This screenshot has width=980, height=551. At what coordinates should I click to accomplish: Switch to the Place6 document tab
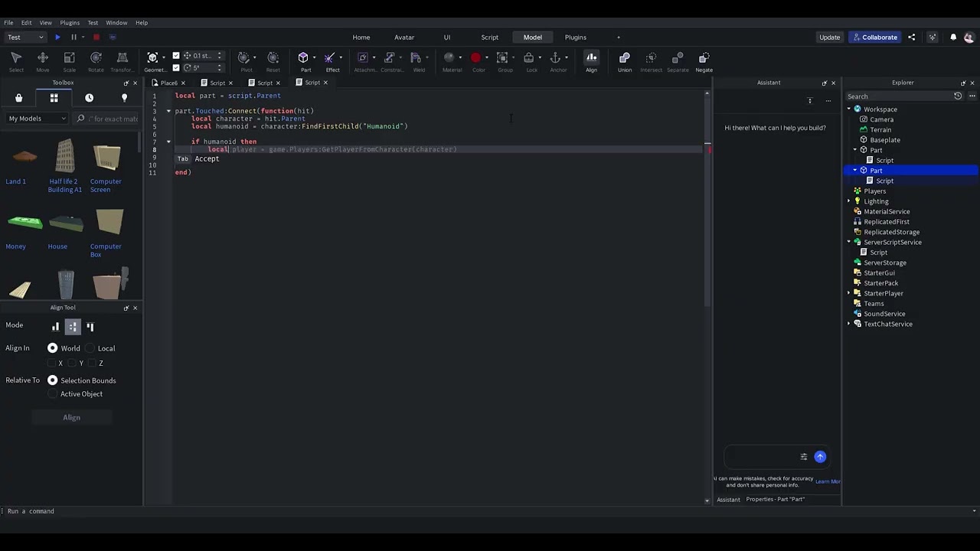pyautogui.click(x=168, y=83)
